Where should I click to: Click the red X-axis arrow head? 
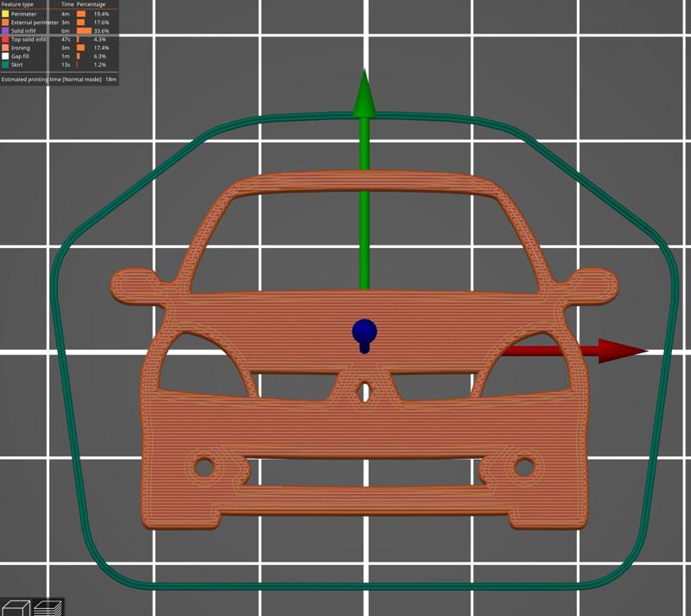click(622, 351)
